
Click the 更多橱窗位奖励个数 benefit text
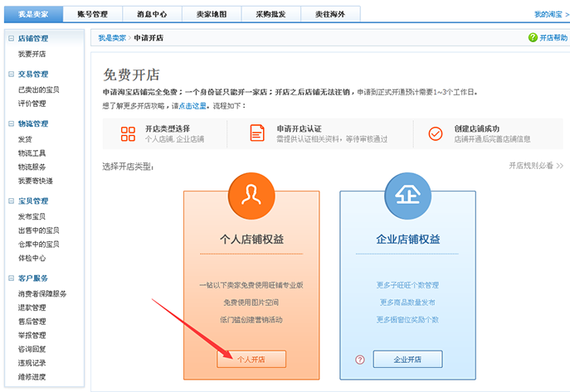407,320
